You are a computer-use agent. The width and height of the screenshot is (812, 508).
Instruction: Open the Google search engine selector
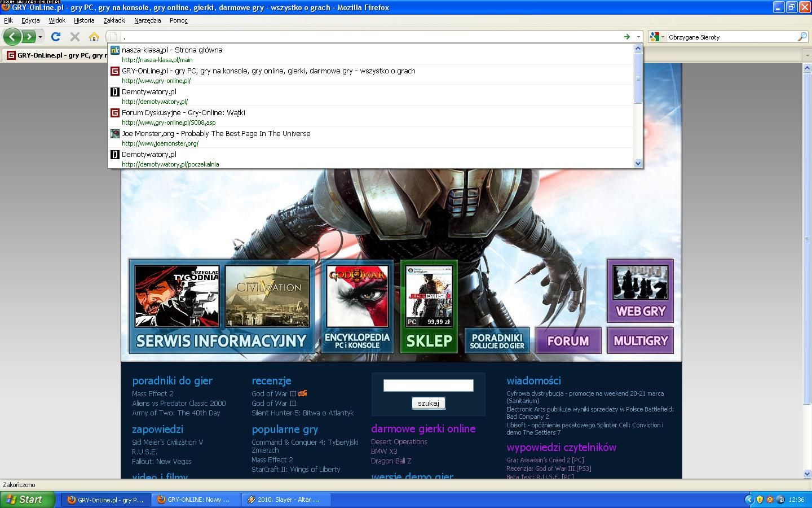tap(656, 37)
